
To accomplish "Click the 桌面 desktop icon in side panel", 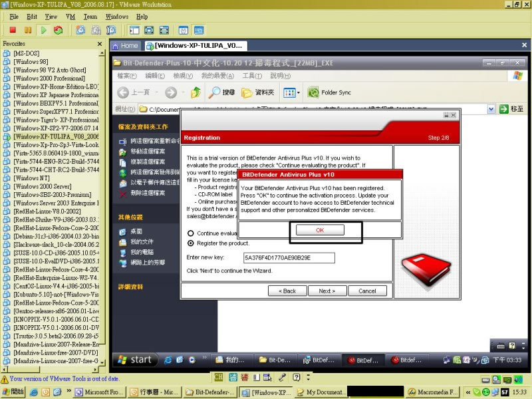I will click(x=123, y=231).
